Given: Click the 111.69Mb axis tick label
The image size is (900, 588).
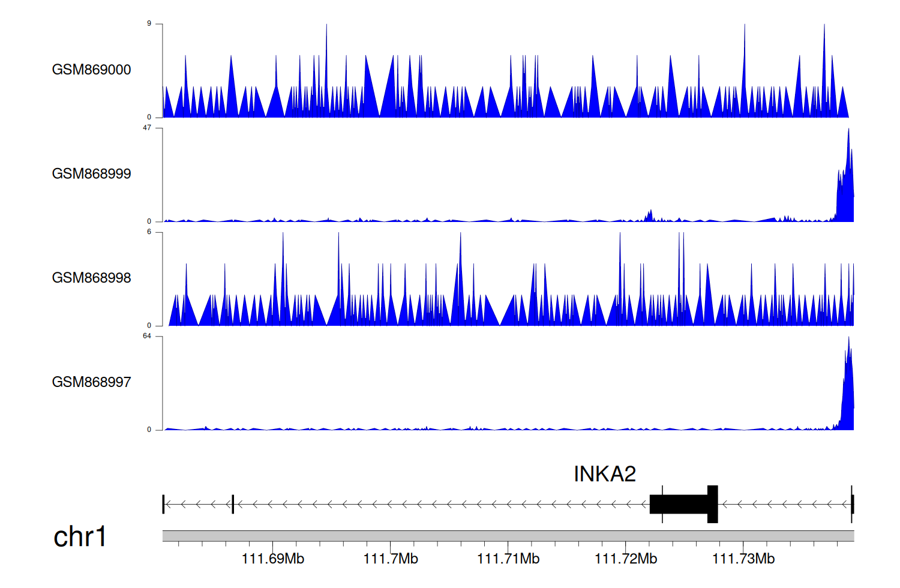Looking at the screenshot, I should [x=272, y=559].
